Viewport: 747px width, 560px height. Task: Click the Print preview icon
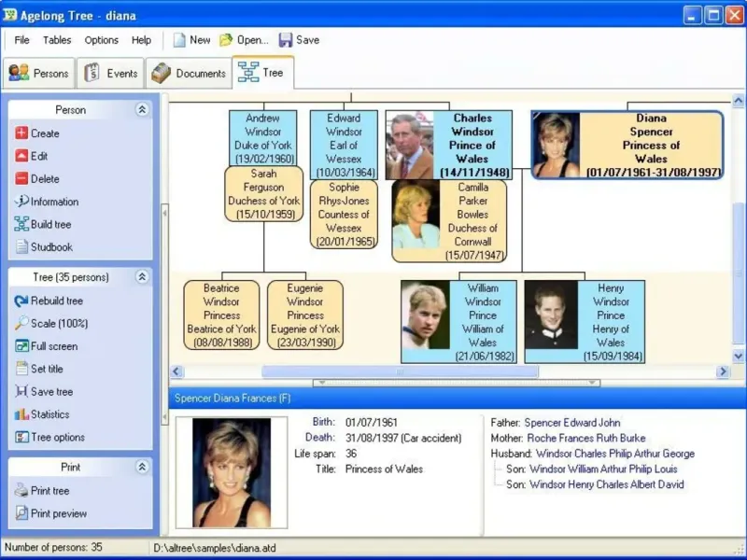point(21,512)
